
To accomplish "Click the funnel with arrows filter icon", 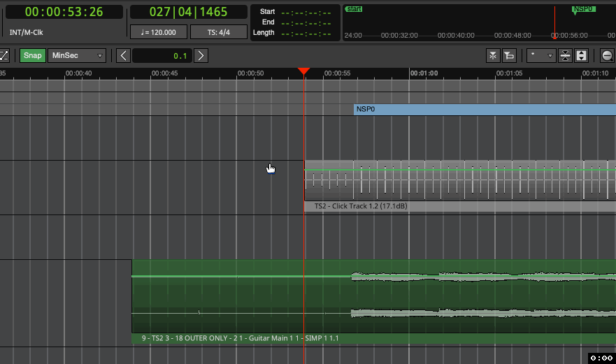I will (x=493, y=56).
